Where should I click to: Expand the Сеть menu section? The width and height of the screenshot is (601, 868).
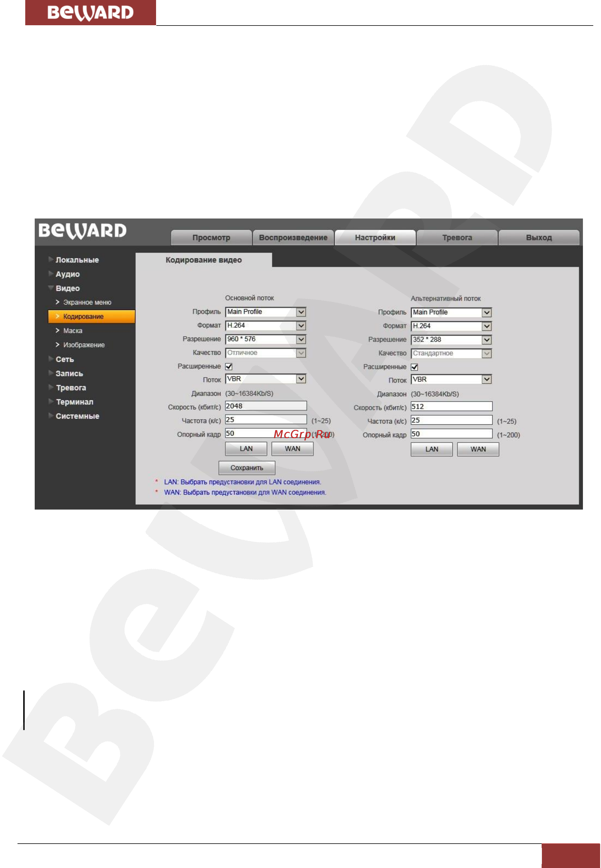click(x=64, y=360)
